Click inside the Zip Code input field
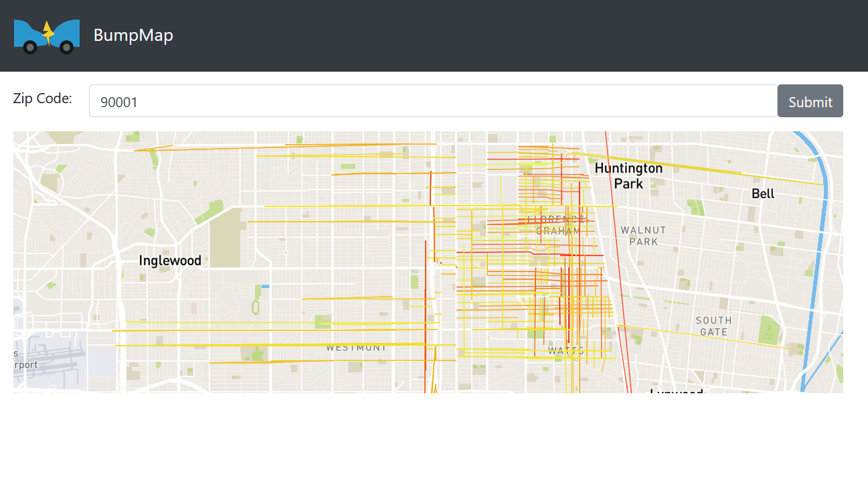This screenshot has width=868, height=489. (432, 100)
